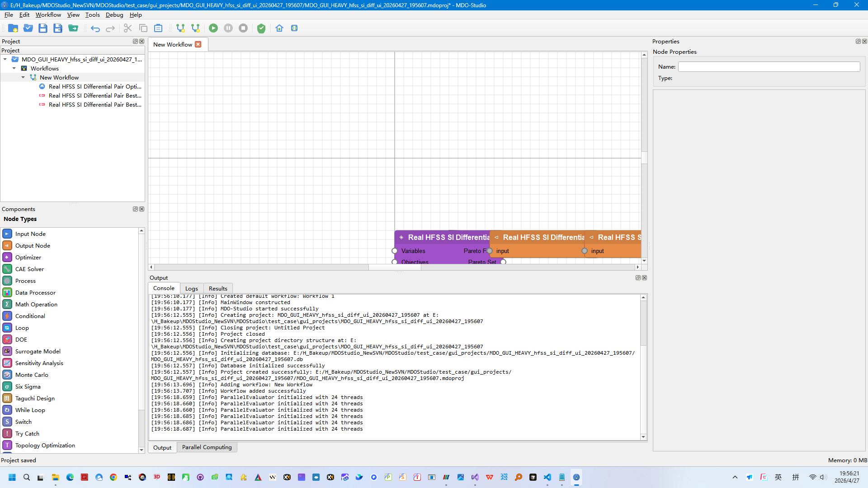Image resolution: width=868 pixels, height=488 pixels.
Task: Undo the last action
Action: click(x=95, y=28)
